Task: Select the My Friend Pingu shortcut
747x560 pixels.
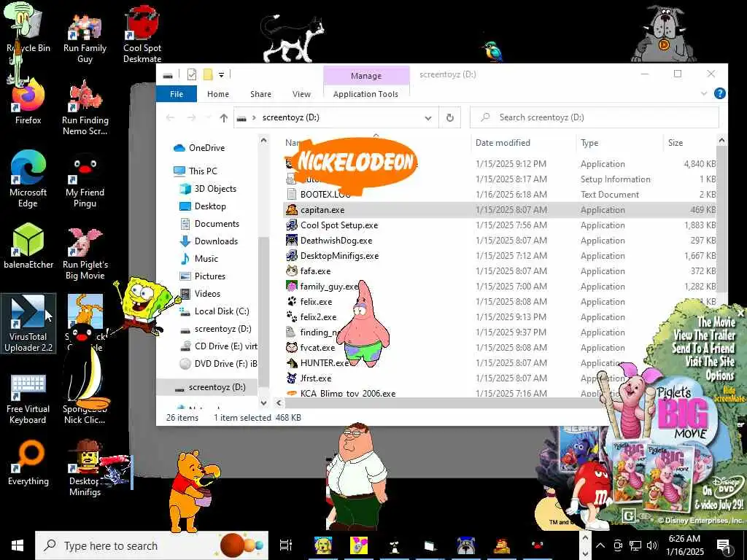Action: (x=85, y=181)
